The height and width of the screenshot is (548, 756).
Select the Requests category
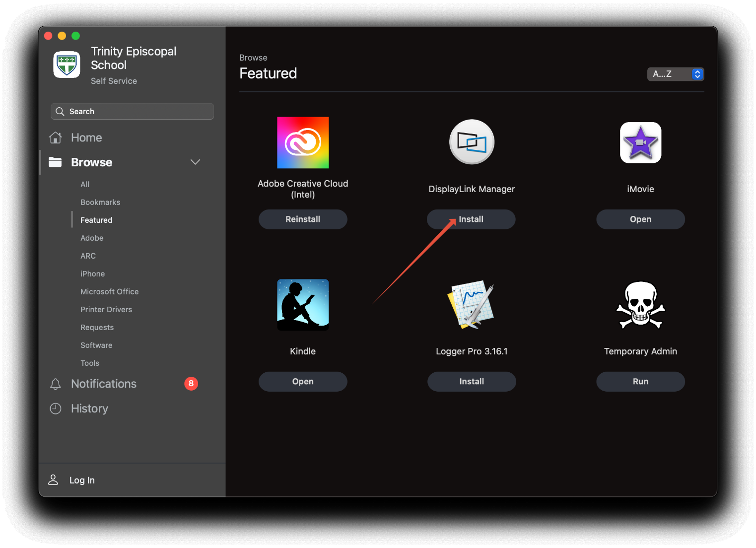[x=97, y=327]
